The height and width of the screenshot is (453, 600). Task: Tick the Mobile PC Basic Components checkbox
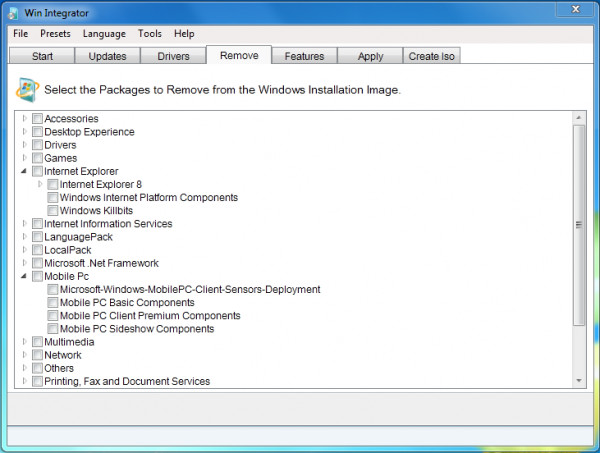[x=53, y=302]
